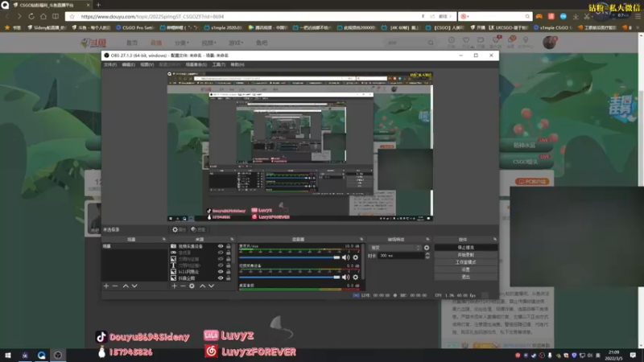Open the 渐变 transition type combo box
644x362 pixels.
coord(395,248)
